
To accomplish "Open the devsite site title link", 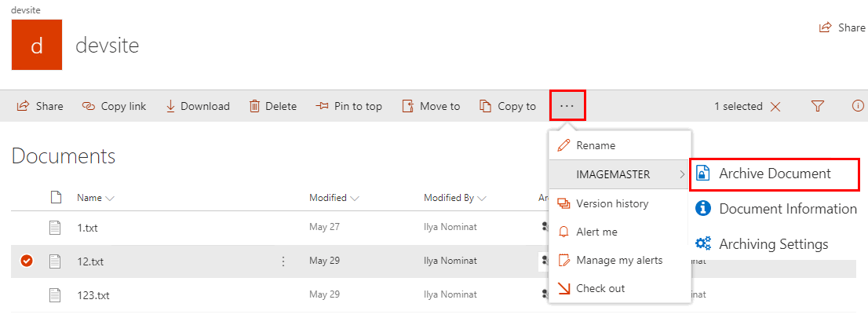I will coord(108,46).
